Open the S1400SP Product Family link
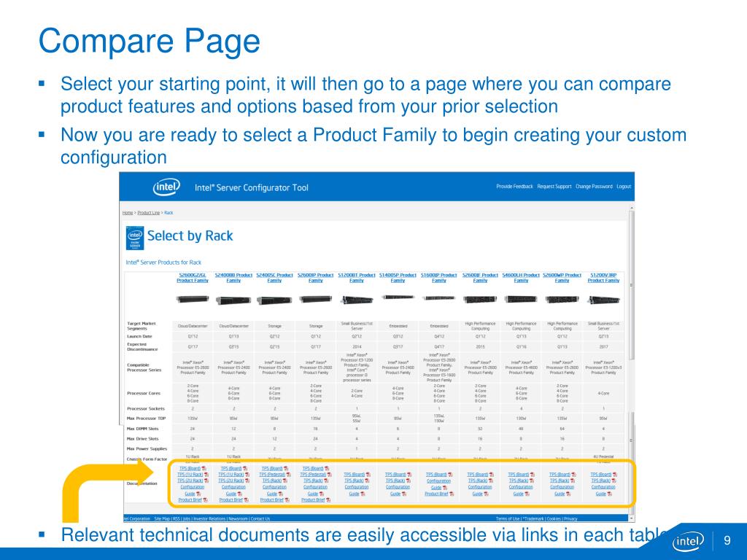747x560 pixels. (x=398, y=278)
